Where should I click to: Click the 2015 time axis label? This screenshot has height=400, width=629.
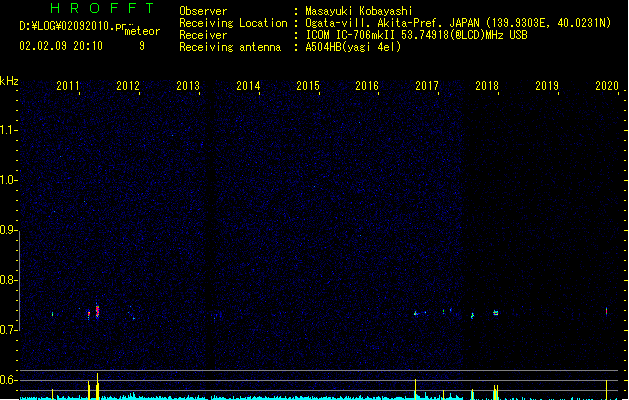click(308, 86)
